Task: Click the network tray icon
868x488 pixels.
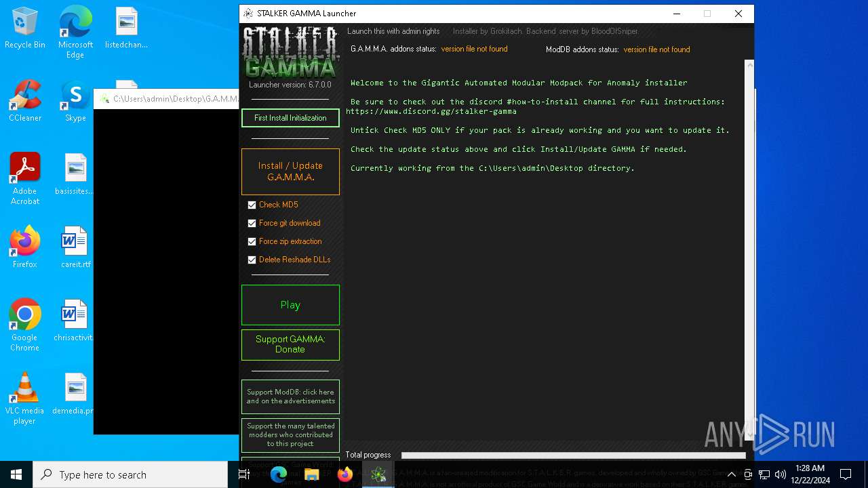Action: [x=764, y=474]
